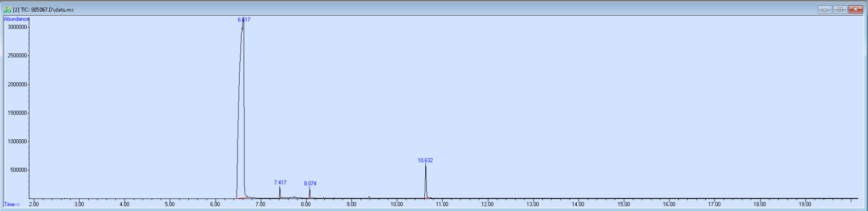868x211 pixels.
Task: Click the window title '[2] TIC: 805067.D\data.ms'
Action: 43,9
